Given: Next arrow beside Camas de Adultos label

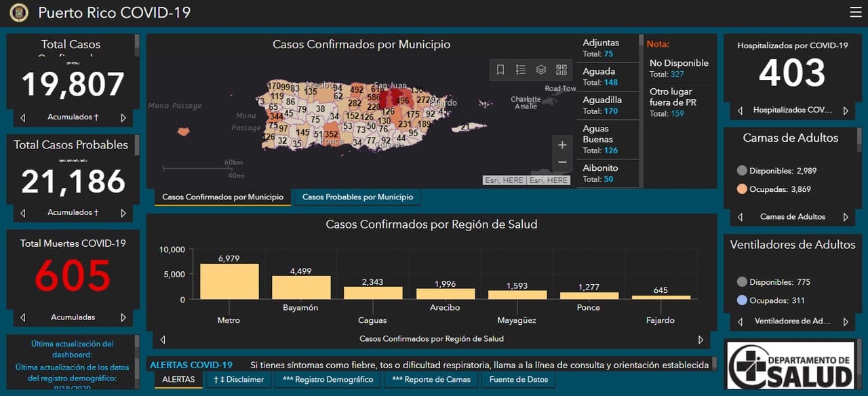Looking at the screenshot, I should coord(846,217).
